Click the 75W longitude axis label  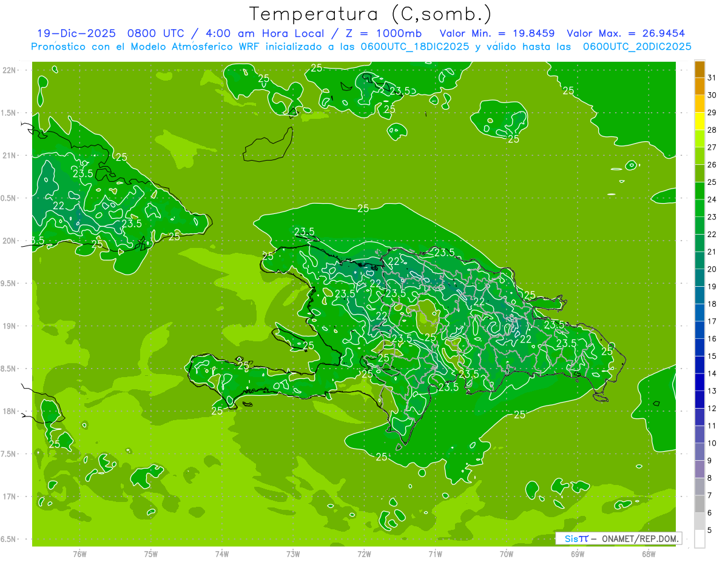150,554
